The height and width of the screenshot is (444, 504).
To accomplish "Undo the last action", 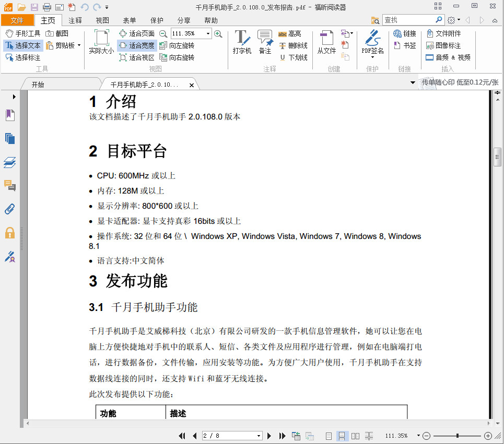I will (85, 7).
